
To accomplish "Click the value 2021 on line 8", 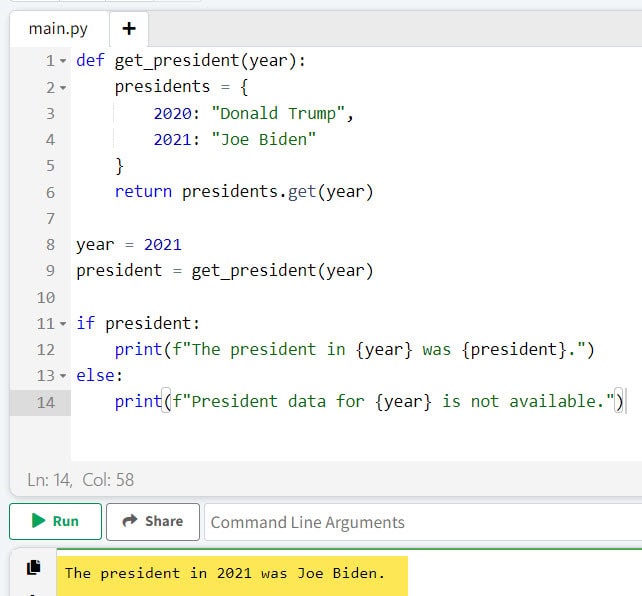I will [163, 245].
